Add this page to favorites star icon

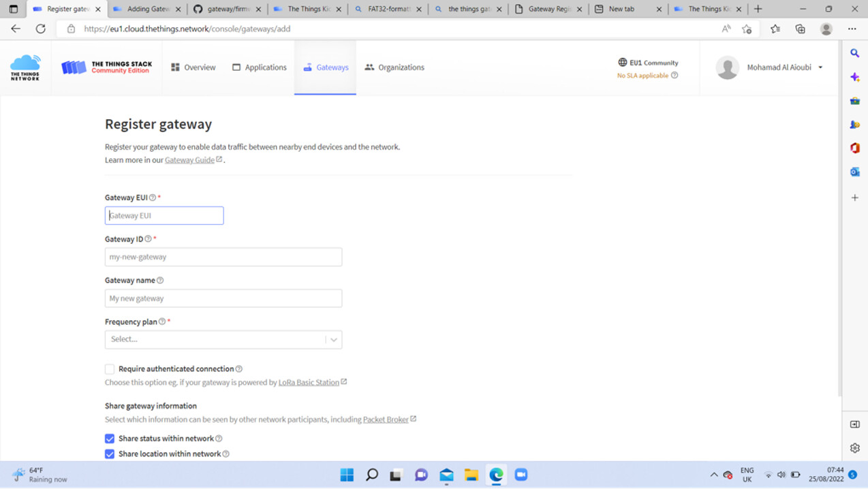click(x=747, y=29)
